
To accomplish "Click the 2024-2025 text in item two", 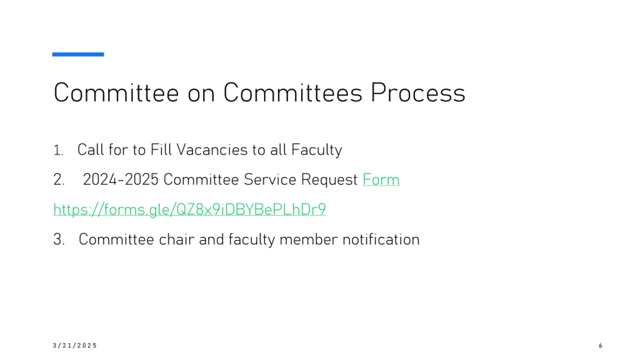I will (x=121, y=179).
